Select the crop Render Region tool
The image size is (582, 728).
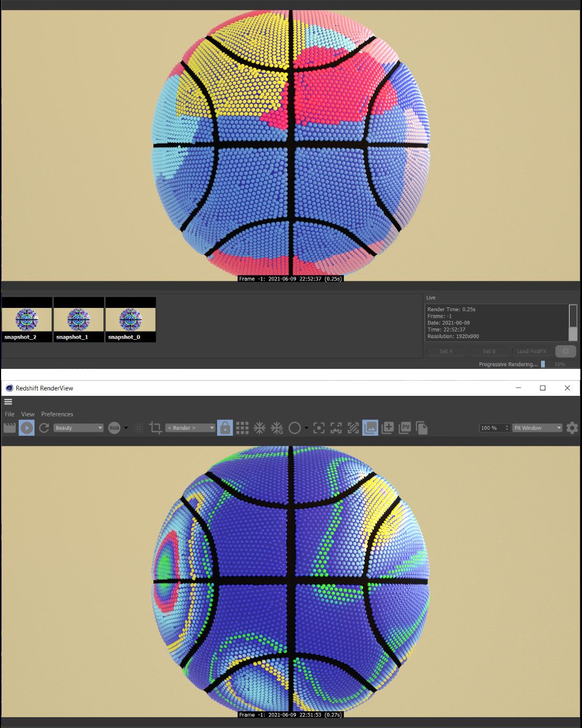[x=156, y=428]
